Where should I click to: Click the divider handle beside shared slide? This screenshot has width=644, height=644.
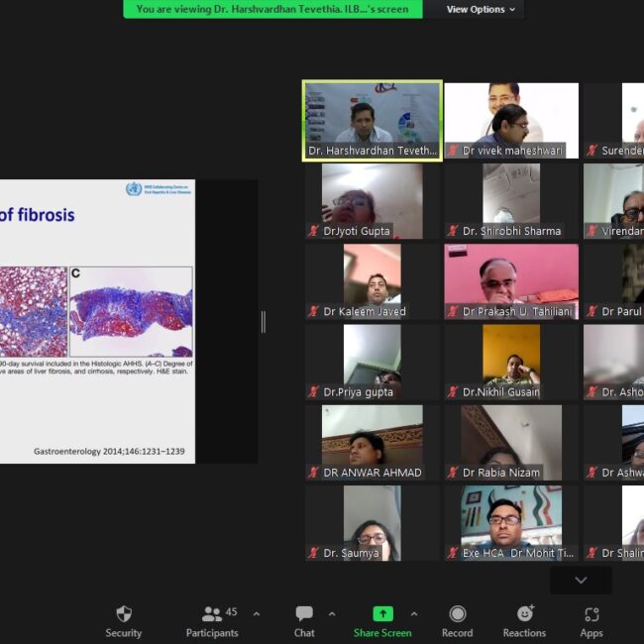[263, 321]
